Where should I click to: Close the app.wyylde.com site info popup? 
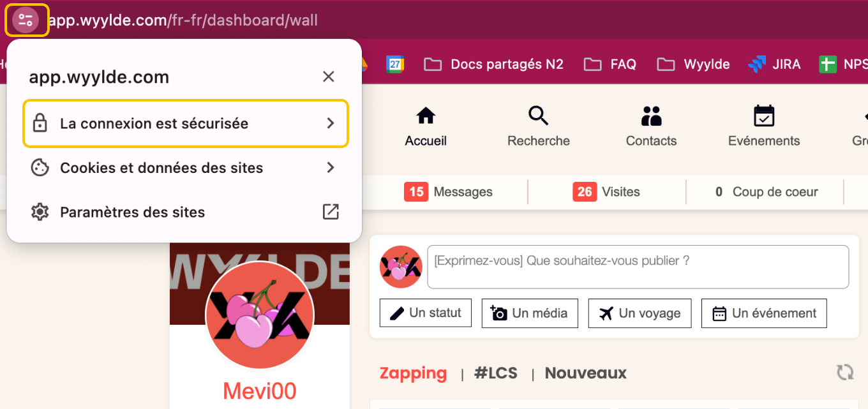328,77
